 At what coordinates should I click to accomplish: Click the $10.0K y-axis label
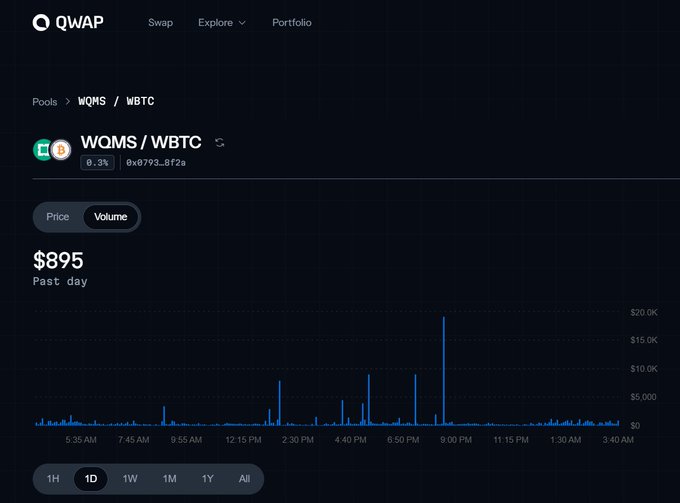click(x=644, y=369)
